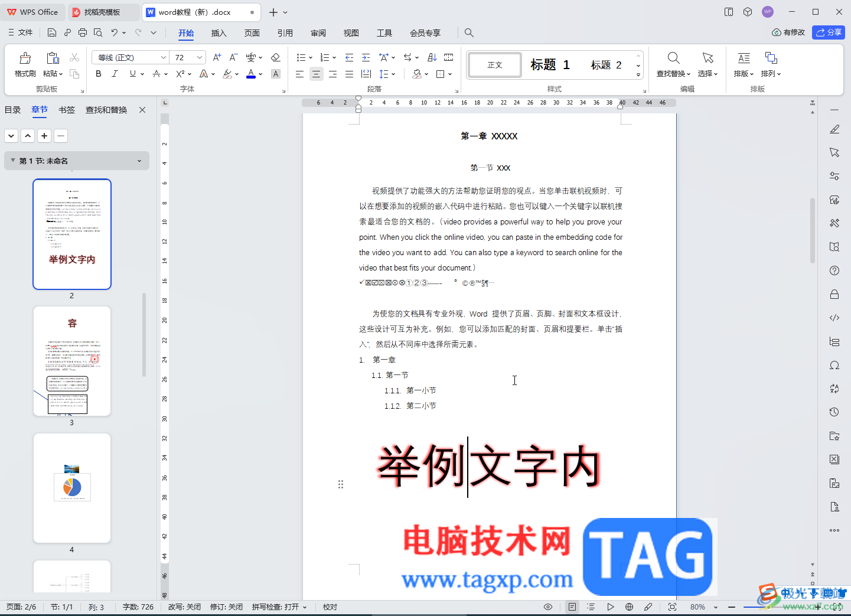Apply the 标题 1 heading style
Viewport: 851px width, 616px height.
(x=550, y=65)
